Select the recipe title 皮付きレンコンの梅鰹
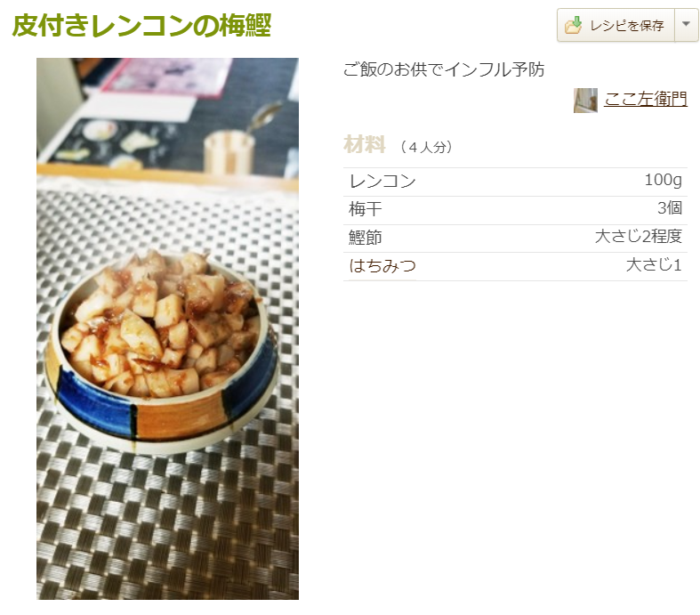700x615 pixels. (x=142, y=25)
